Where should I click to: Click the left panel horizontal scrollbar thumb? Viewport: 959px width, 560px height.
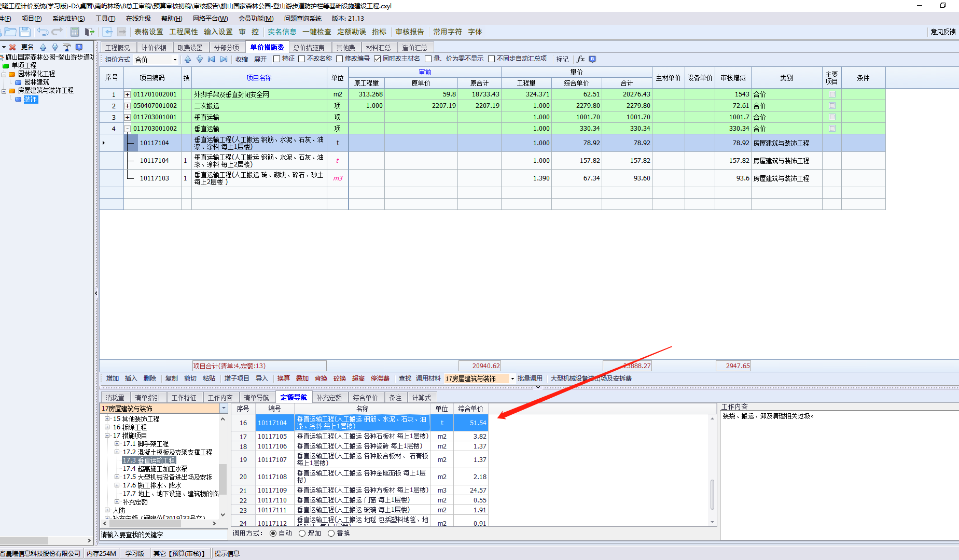click(x=24, y=541)
